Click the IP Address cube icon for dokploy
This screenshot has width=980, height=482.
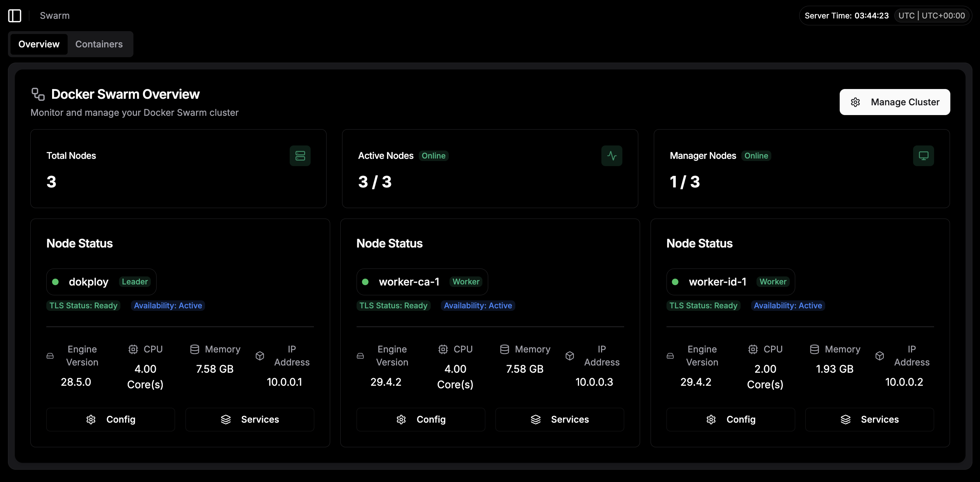click(x=260, y=356)
